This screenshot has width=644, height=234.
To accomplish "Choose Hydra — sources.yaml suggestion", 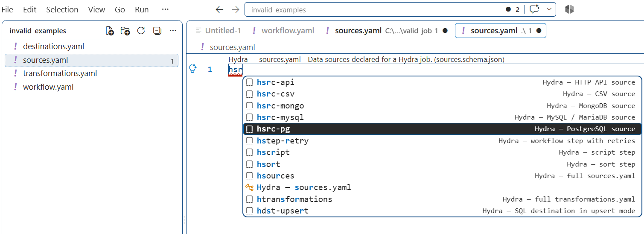I will click(x=442, y=187).
